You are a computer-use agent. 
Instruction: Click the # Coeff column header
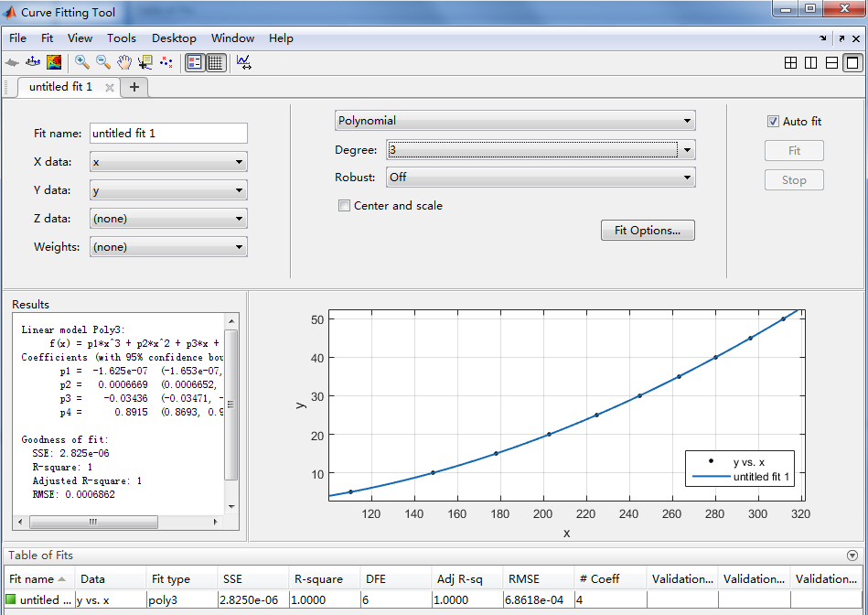(x=611, y=579)
